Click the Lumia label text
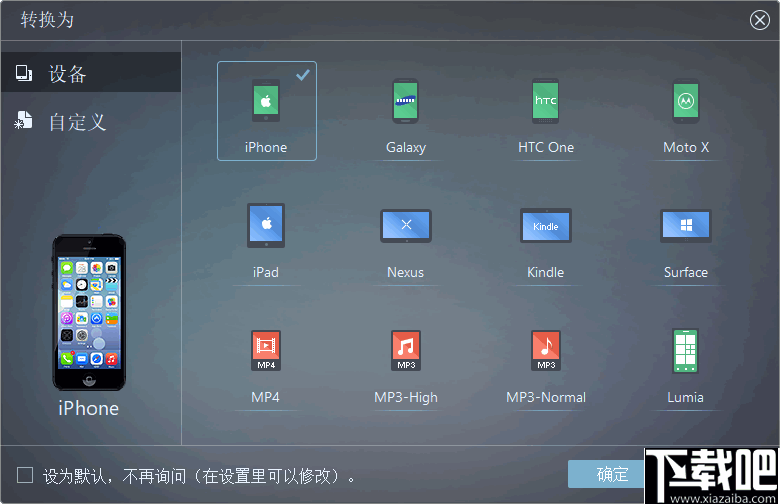 685,397
